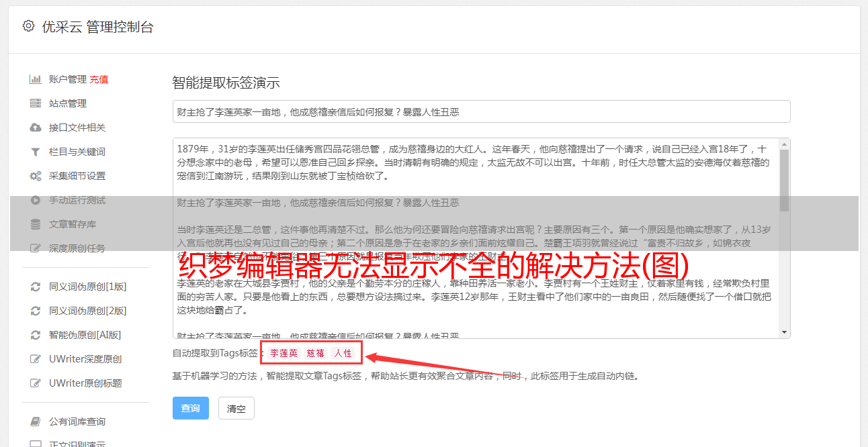The image size is (868, 447).
Task: Click the extracted tag 慈禧
Action: 315,353
